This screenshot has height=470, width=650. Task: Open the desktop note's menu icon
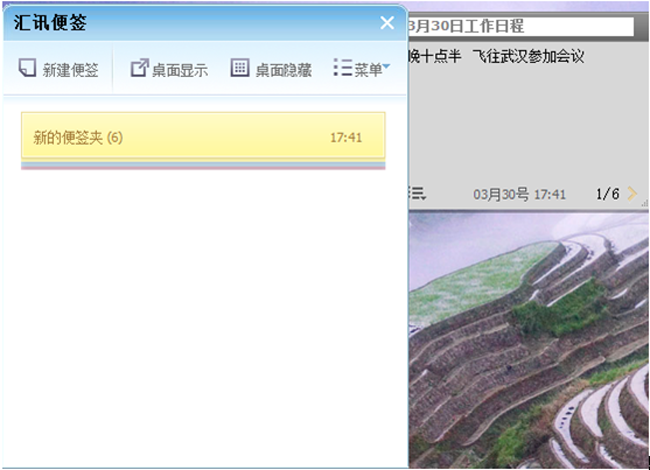[x=417, y=193]
